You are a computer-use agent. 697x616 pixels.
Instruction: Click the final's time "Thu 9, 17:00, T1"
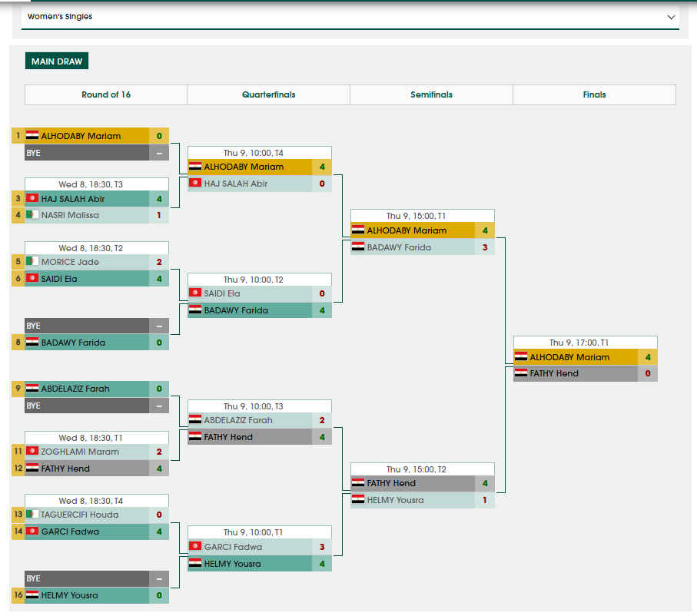(x=579, y=343)
